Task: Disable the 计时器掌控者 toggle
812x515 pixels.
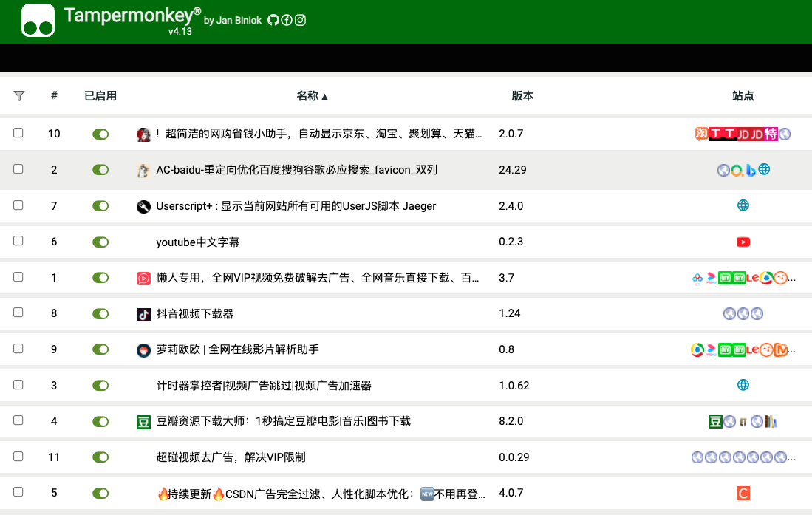Action: (x=100, y=386)
